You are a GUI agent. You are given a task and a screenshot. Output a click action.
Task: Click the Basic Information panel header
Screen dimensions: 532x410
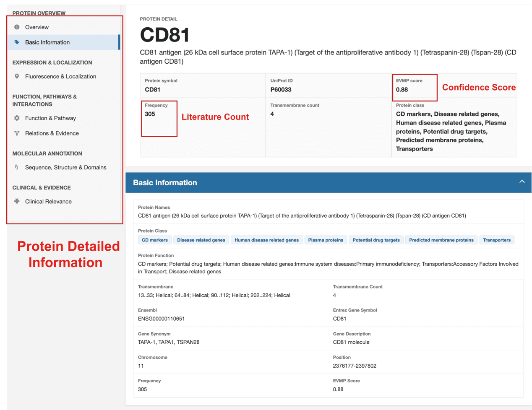click(329, 182)
